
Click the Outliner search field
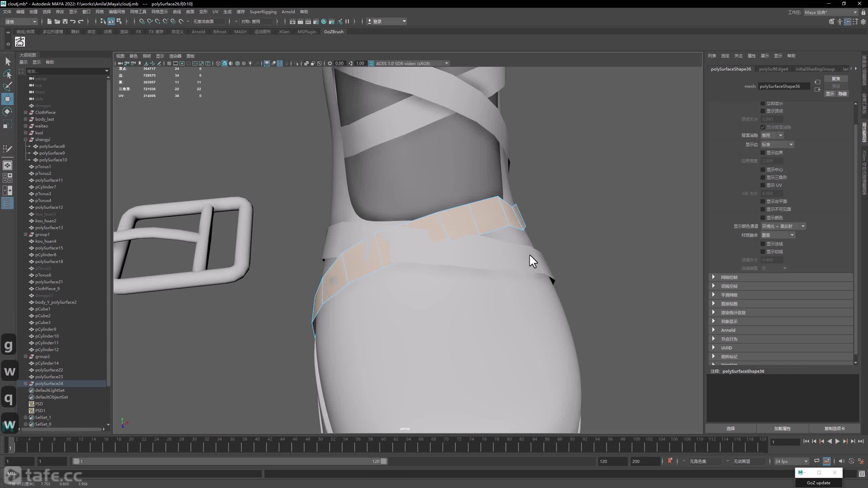67,71
